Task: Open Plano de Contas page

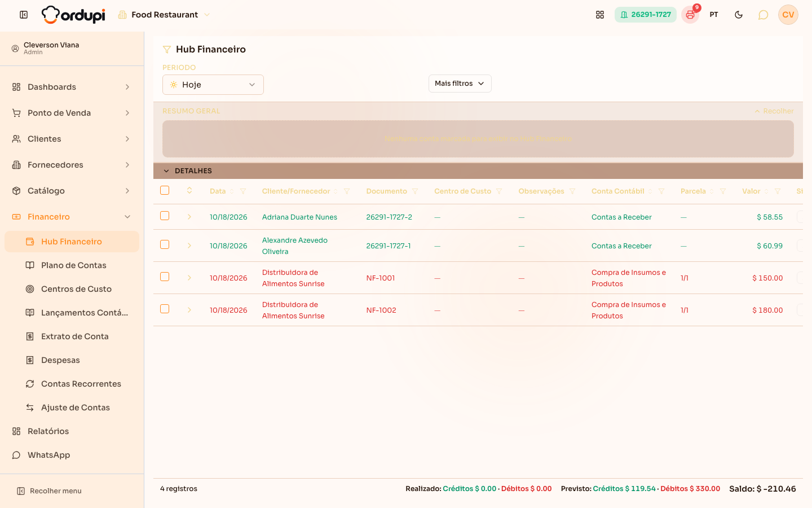Action: coord(72,265)
